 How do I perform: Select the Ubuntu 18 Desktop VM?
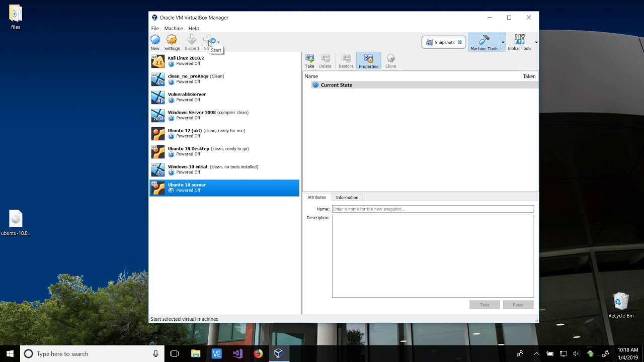(224, 151)
